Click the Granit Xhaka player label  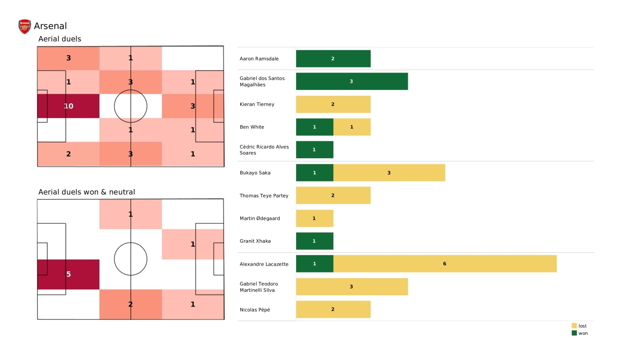[255, 241]
